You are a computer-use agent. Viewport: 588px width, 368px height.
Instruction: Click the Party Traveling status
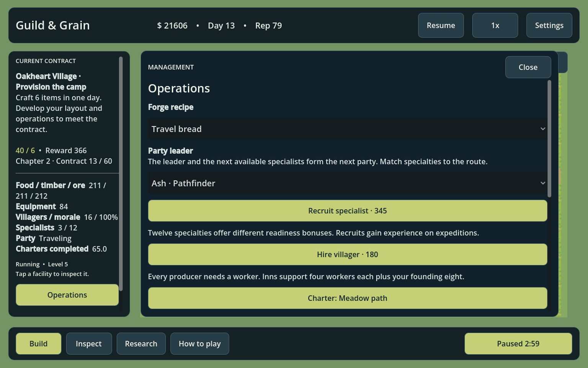click(44, 238)
